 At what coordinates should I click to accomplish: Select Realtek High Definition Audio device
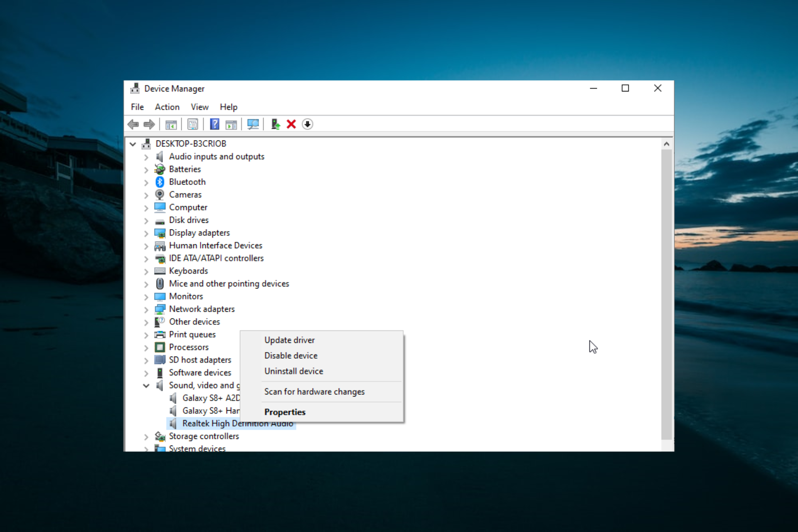coord(238,424)
